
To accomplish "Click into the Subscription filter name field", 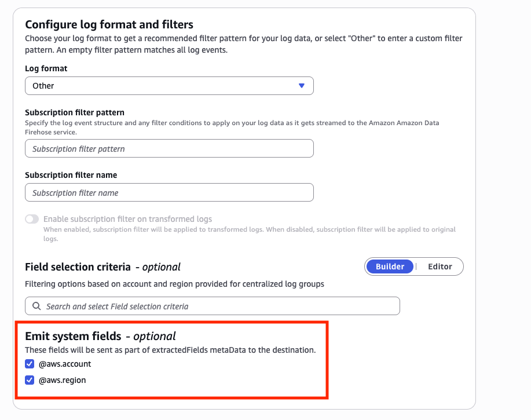I will point(169,193).
